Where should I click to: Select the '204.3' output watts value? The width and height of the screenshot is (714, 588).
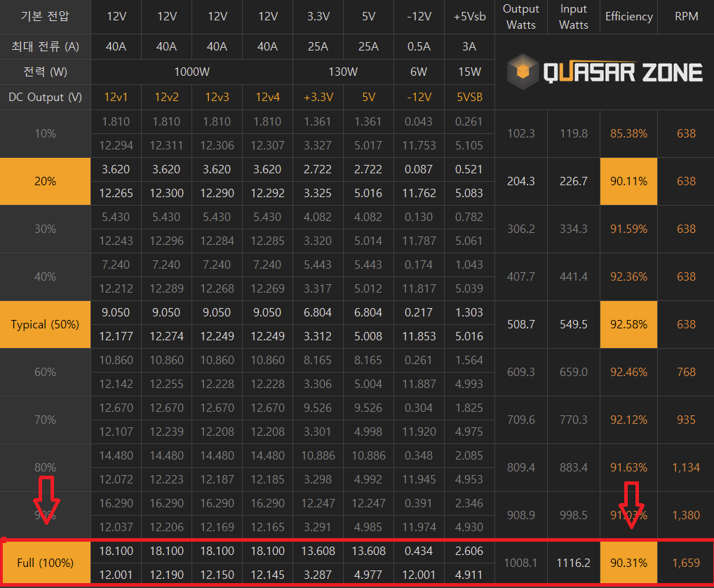521,181
